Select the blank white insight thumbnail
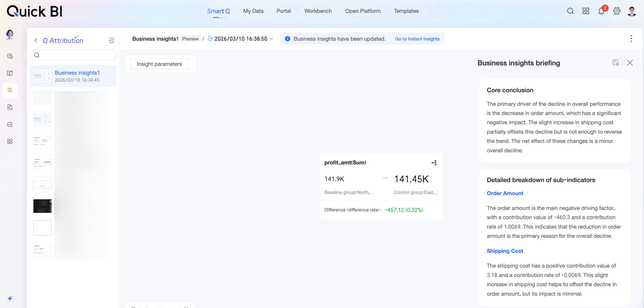Viewport: 644px width, 308px height. pos(43,228)
